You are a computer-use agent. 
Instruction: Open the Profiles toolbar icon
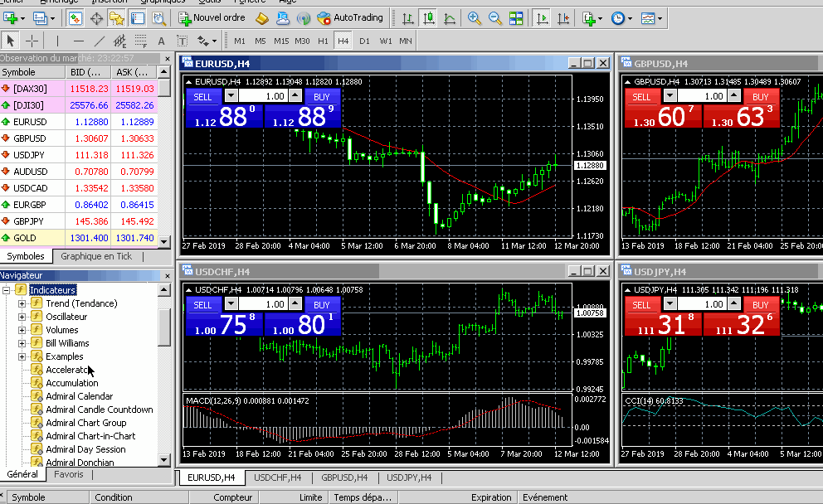pyautogui.click(x=40, y=18)
